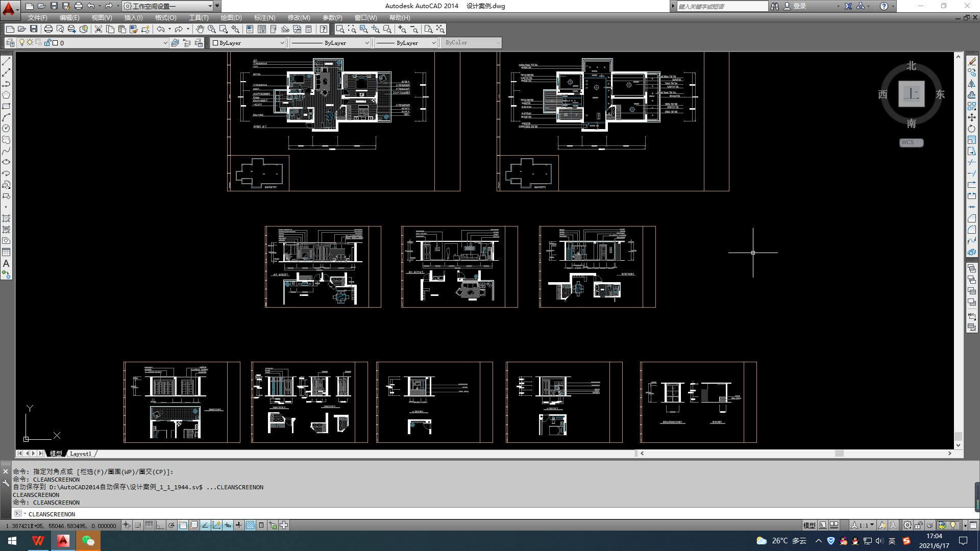This screenshot has height=551, width=980.
Task: Click the keyword search input field
Action: tap(722, 6)
